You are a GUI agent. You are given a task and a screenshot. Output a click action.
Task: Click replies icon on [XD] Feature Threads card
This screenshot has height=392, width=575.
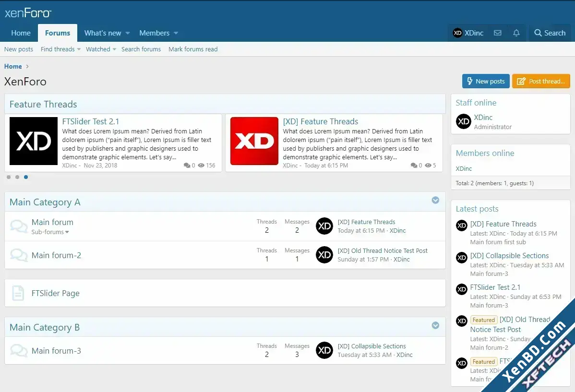point(414,166)
